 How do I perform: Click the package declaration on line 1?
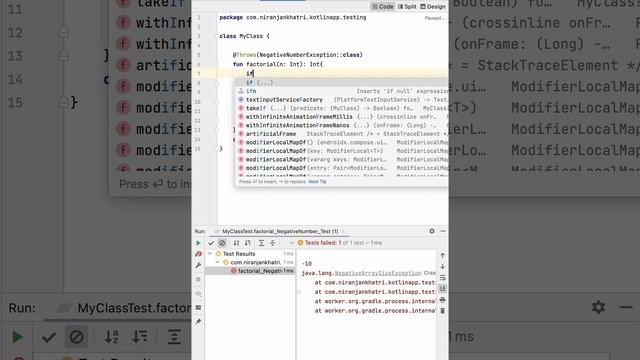pyautogui.click(x=293, y=18)
